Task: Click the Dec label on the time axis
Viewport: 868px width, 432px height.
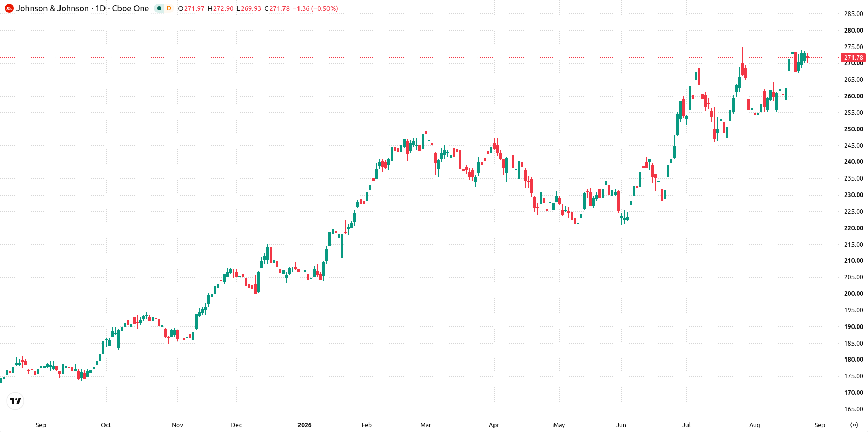Action: coord(236,425)
